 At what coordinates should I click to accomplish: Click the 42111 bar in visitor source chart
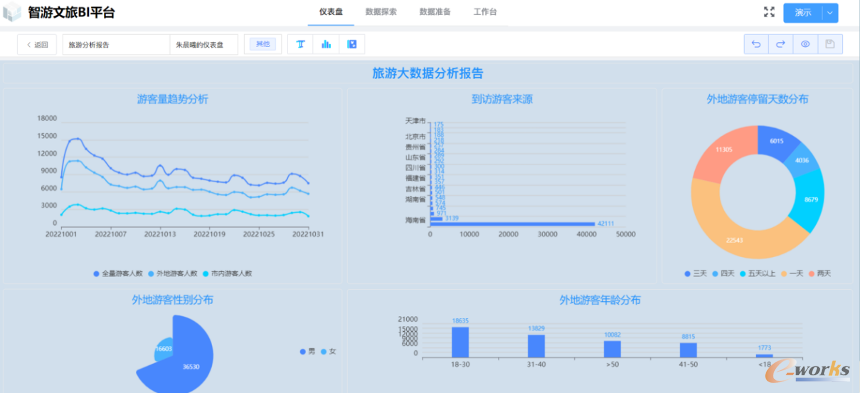(x=513, y=224)
